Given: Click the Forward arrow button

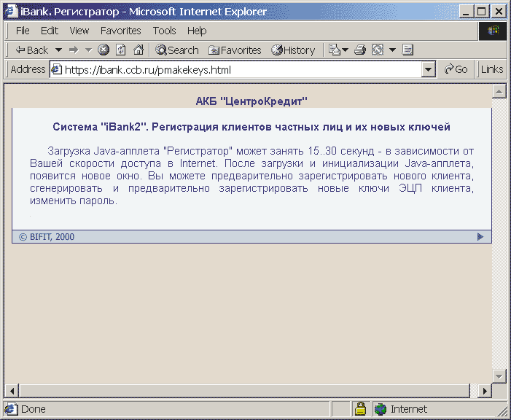Looking at the screenshot, I should [x=74, y=50].
